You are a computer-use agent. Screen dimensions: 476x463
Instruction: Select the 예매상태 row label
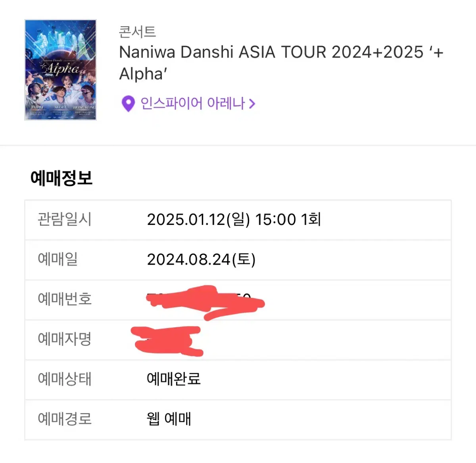pyautogui.click(x=65, y=378)
